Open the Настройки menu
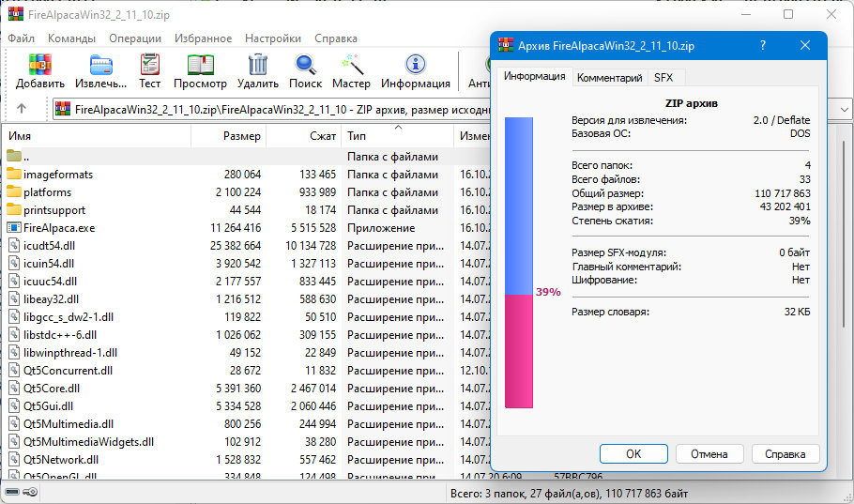Image resolution: width=854 pixels, height=504 pixels. 272,38
